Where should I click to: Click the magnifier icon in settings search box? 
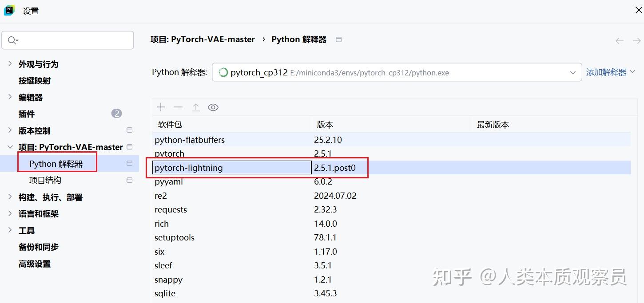pyautogui.click(x=12, y=40)
